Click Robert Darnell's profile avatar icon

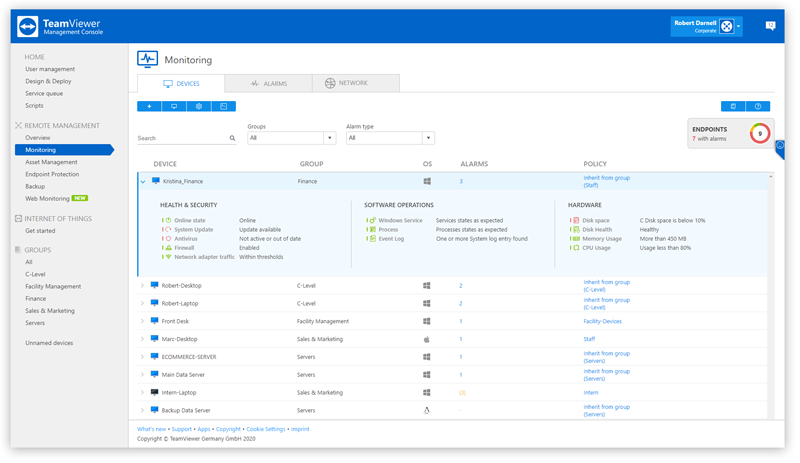[727, 27]
